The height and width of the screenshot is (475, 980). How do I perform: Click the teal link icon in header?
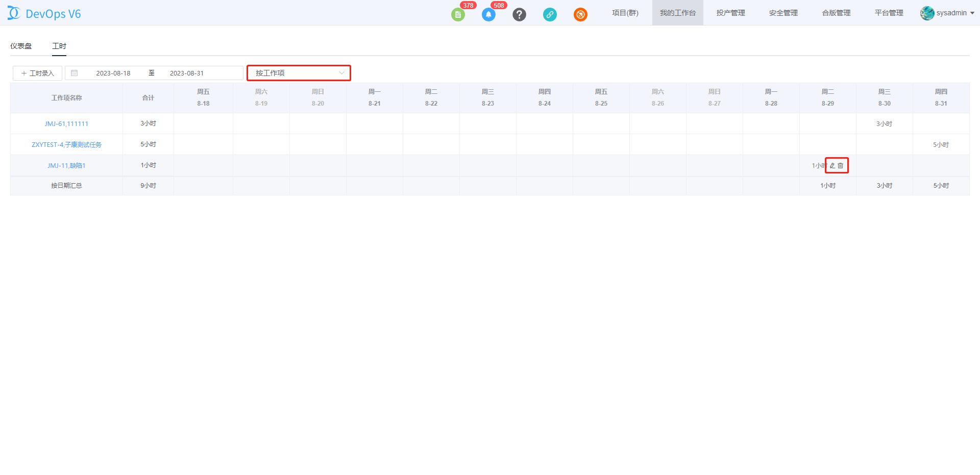(550, 15)
